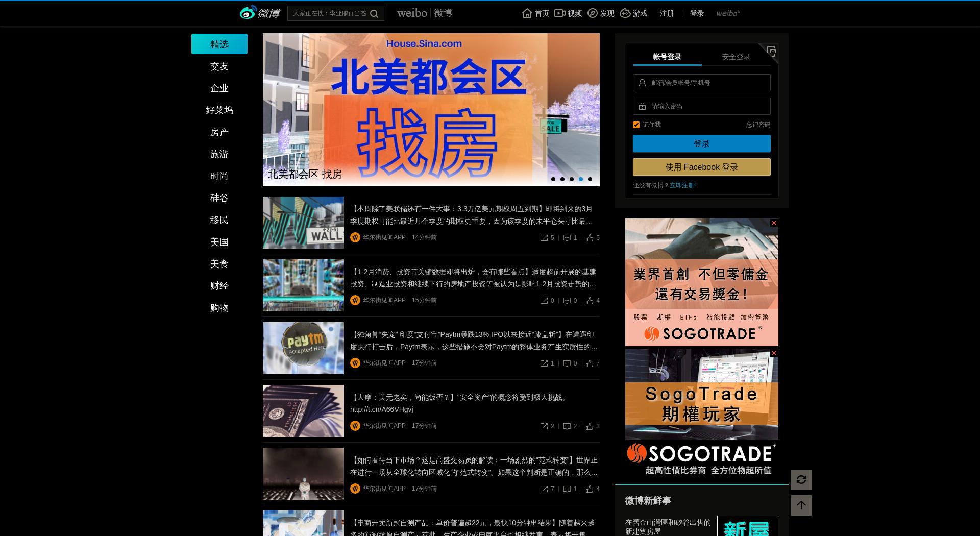Switch to QR code login corner icon
Screen dimensions: 980x536
coord(771,51)
